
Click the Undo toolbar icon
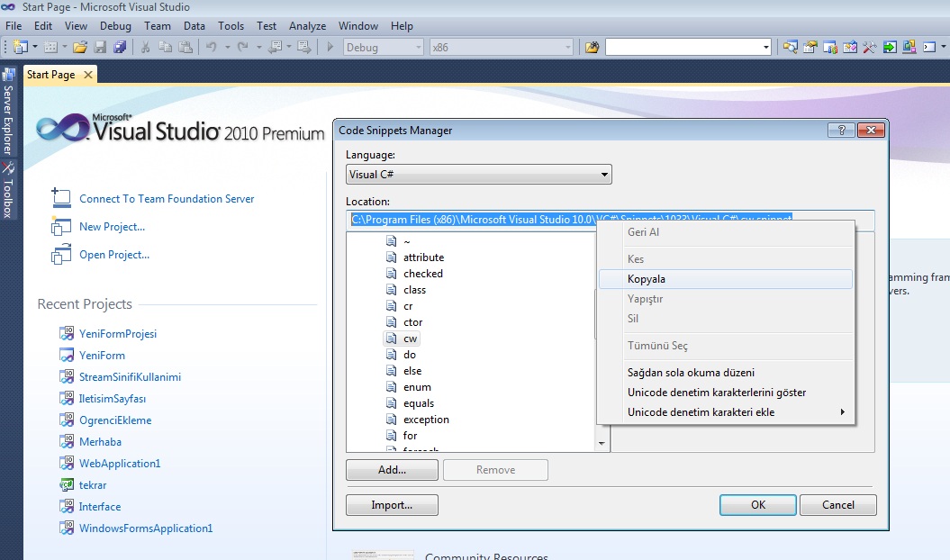pos(212,48)
